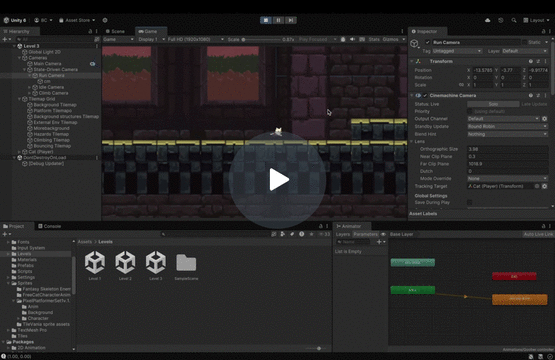Click the toolbar Pause button
This screenshot has height=360, width=555.
tap(278, 20)
